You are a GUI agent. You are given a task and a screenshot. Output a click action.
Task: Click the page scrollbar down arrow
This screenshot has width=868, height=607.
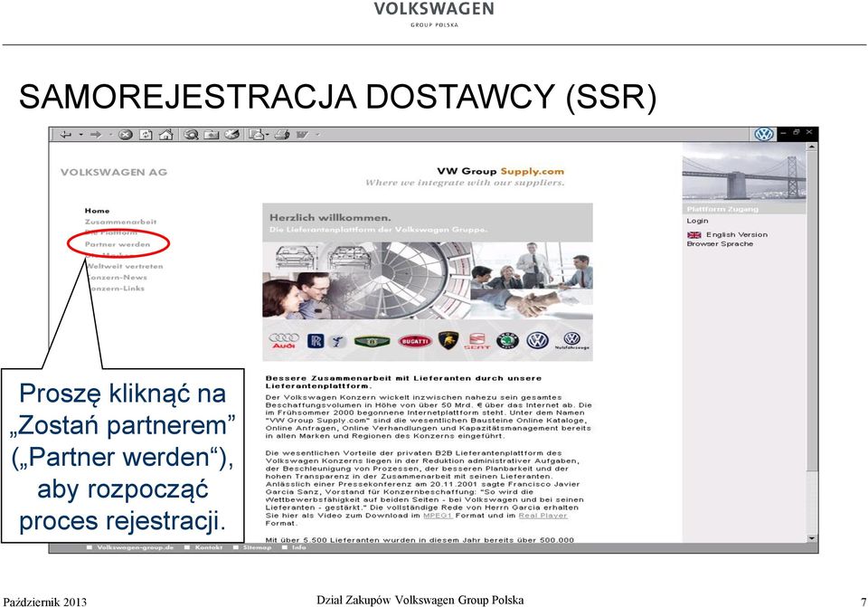tap(812, 538)
